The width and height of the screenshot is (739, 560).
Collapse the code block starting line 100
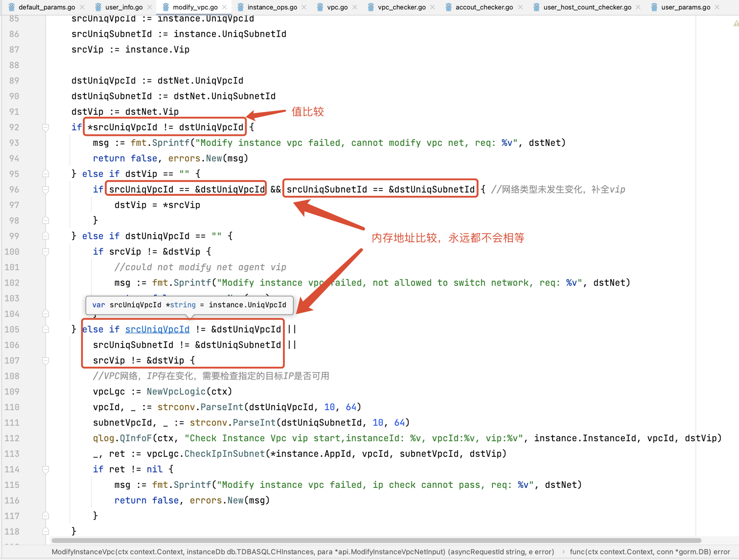pyautogui.click(x=46, y=252)
